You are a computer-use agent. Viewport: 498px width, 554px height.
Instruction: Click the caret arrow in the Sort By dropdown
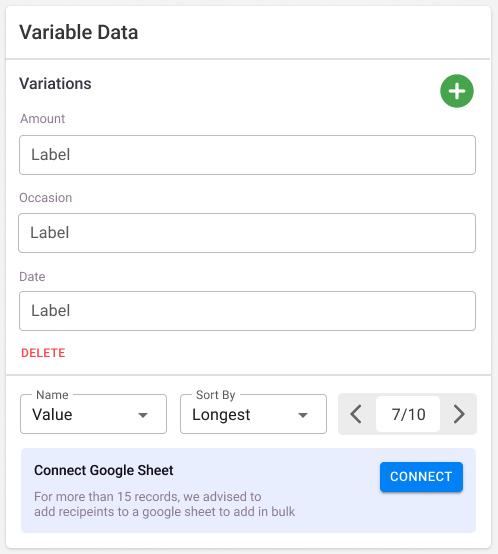[303, 415]
